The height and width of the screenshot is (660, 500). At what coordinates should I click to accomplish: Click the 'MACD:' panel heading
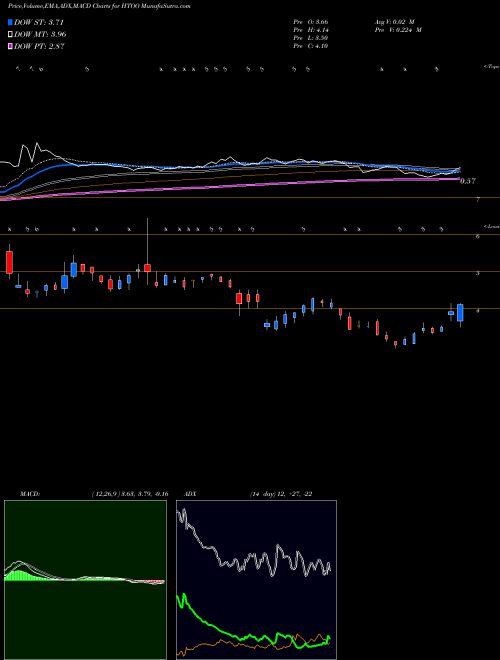[x=29, y=494]
